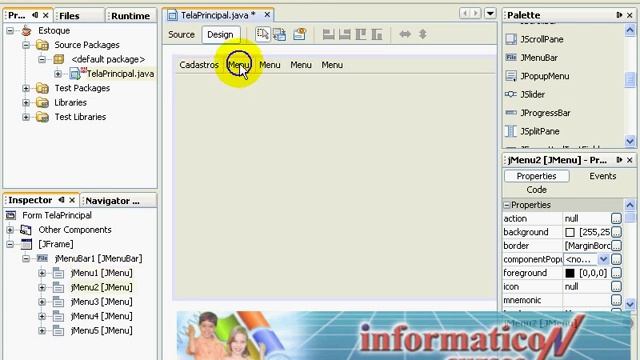Click the third align toolbar icon
Screen dimensions: 640x360
(x=361, y=34)
